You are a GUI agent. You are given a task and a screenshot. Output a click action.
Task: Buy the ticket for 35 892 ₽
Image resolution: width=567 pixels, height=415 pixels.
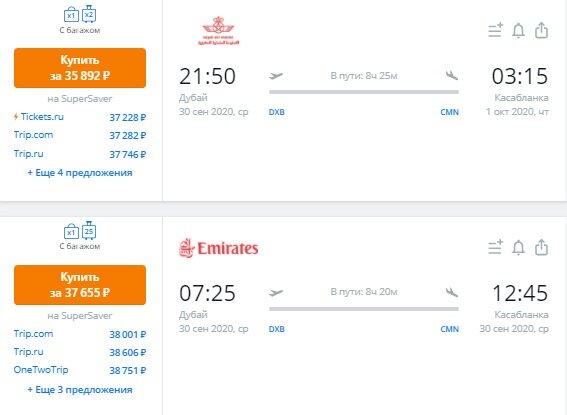[x=80, y=68]
